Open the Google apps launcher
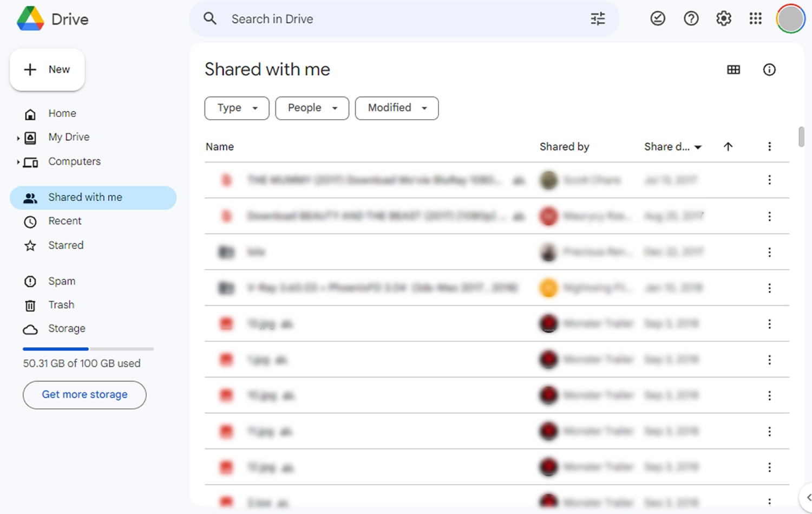The width and height of the screenshot is (812, 514). click(756, 18)
